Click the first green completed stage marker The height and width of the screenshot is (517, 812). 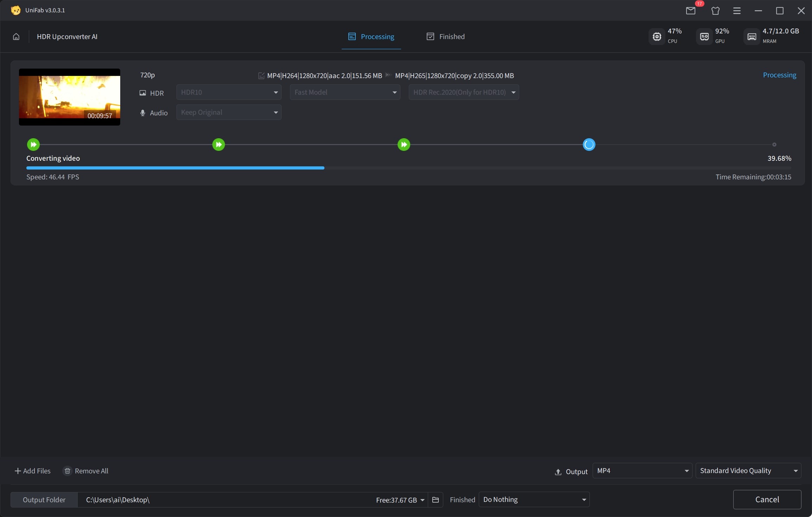[33, 145]
